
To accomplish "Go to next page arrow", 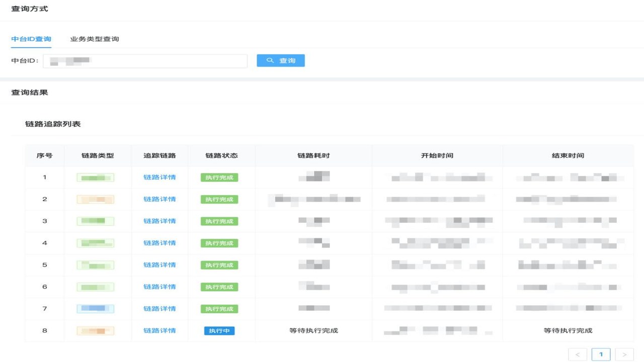I will (x=624, y=354).
